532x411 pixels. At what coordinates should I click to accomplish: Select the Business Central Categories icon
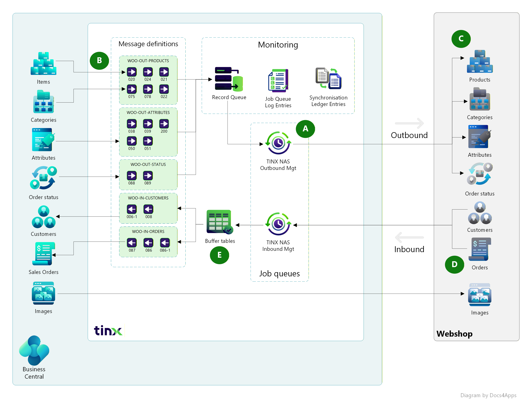pyautogui.click(x=43, y=102)
